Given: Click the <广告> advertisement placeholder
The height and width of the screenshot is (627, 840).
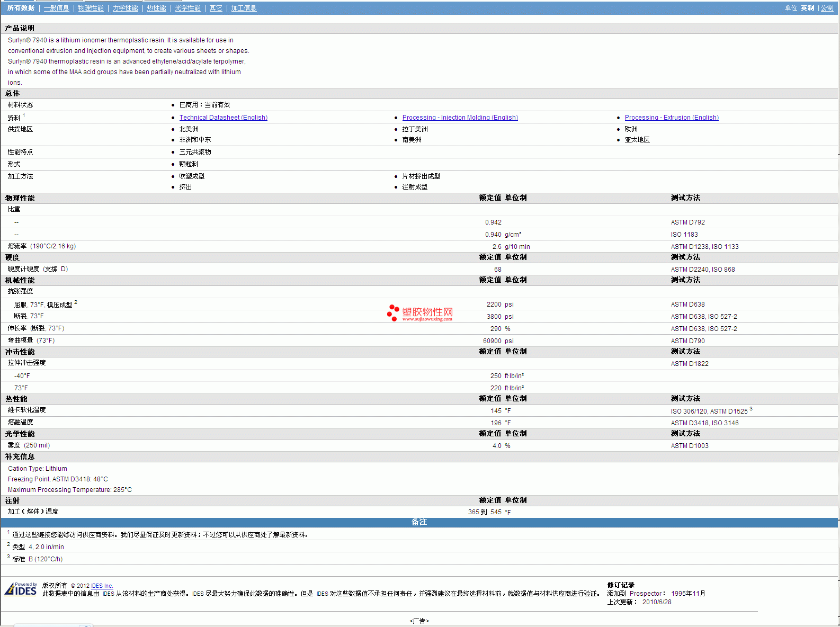Looking at the screenshot, I should 419,621.
